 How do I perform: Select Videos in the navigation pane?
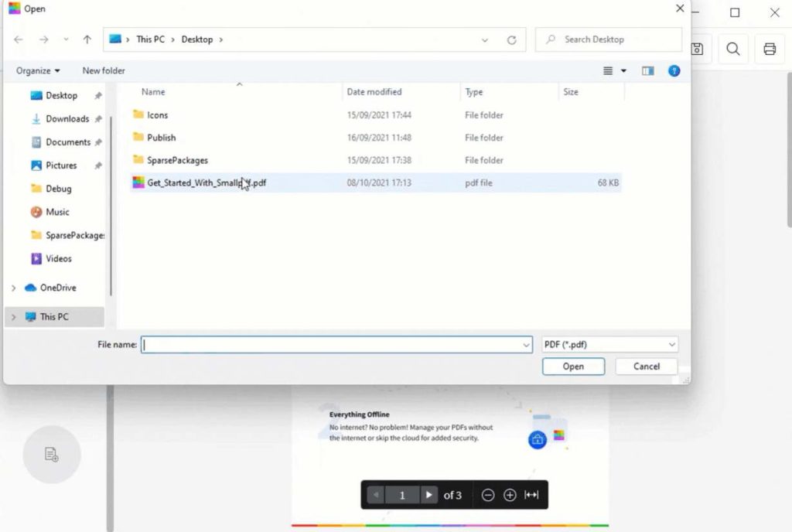(x=58, y=258)
